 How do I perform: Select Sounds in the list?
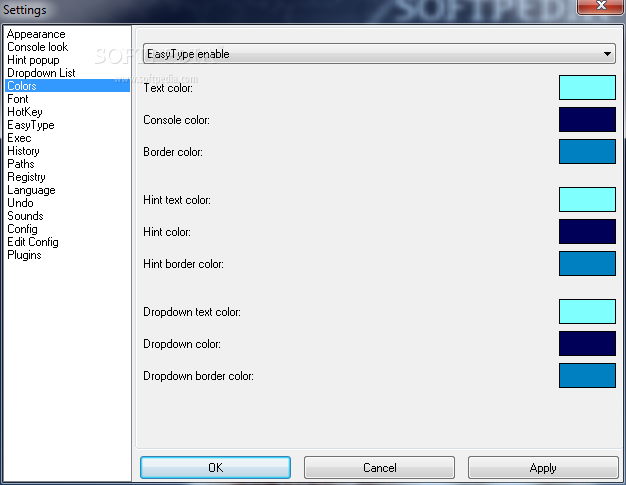67,216
